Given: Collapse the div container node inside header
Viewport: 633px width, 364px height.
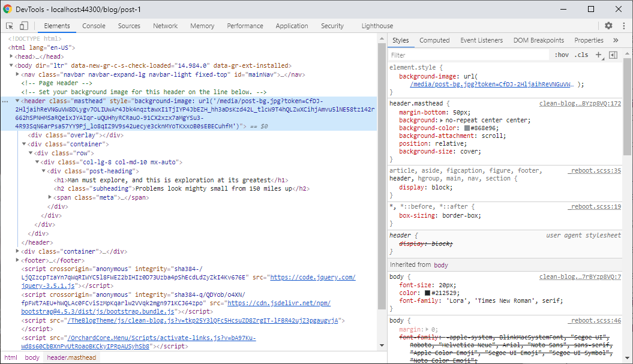Looking at the screenshot, I should point(24,144).
